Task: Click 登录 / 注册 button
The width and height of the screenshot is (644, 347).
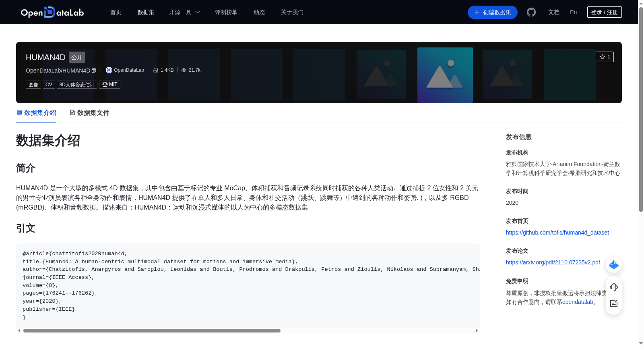Action: [x=604, y=12]
